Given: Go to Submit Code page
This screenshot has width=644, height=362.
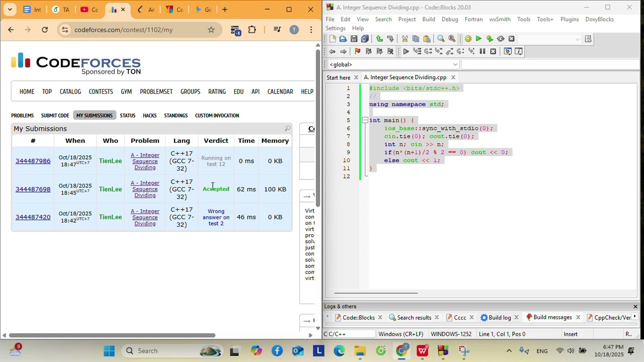Looking at the screenshot, I should point(55,116).
